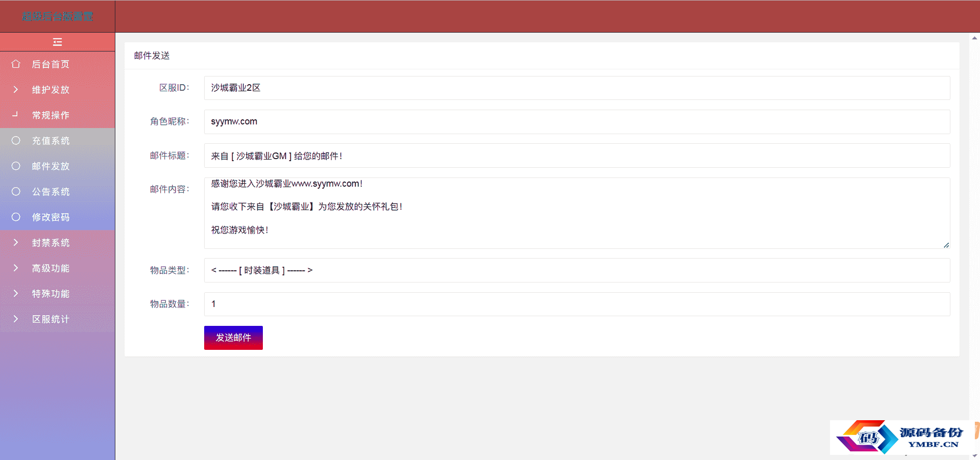
Task: Click the 邮件内容: label
Action: tap(169, 189)
